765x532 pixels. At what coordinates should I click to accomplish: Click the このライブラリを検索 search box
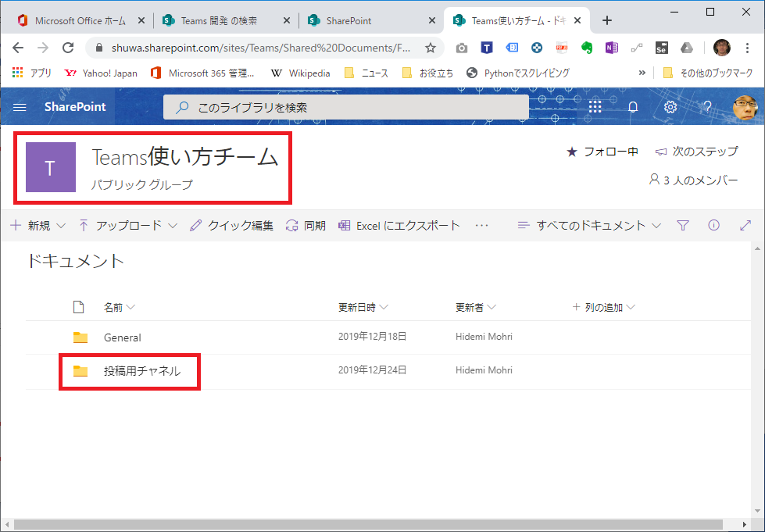(345, 107)
